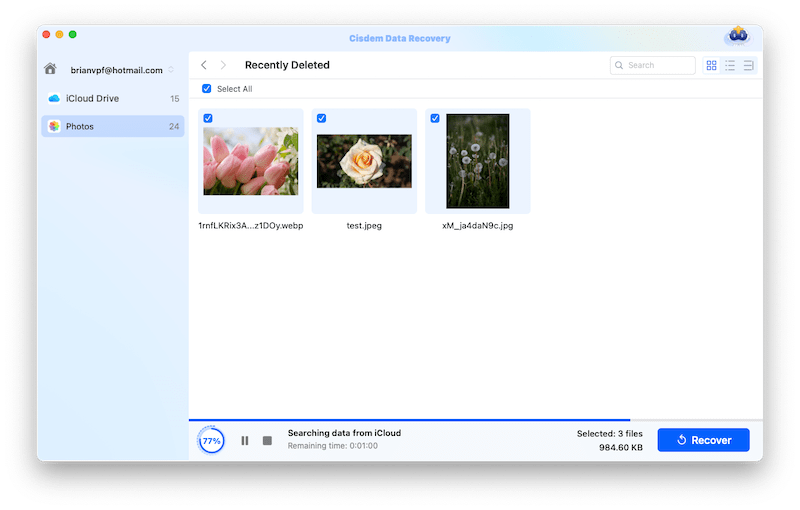The image size is (800, 510).
Task: Click the file name xM_ja4daN9c.jpg
Action: tap(478, 225)
